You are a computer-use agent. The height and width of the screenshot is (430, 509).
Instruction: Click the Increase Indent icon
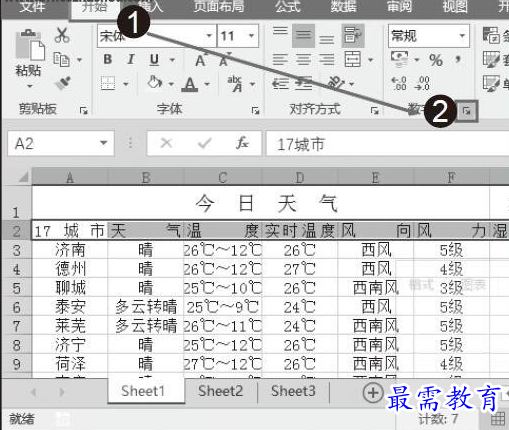(304, 84)
